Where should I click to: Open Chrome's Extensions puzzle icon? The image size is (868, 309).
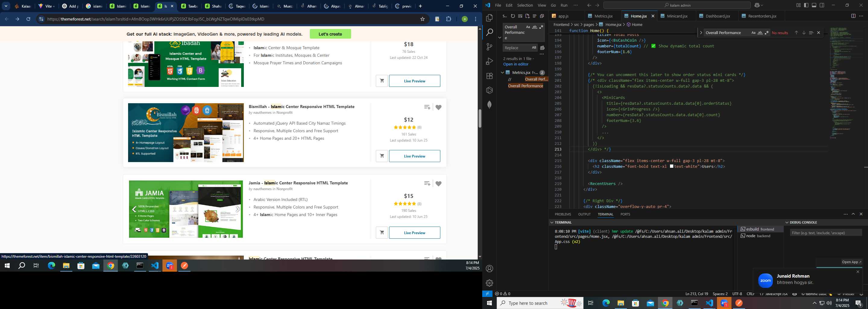pos(448,19)
